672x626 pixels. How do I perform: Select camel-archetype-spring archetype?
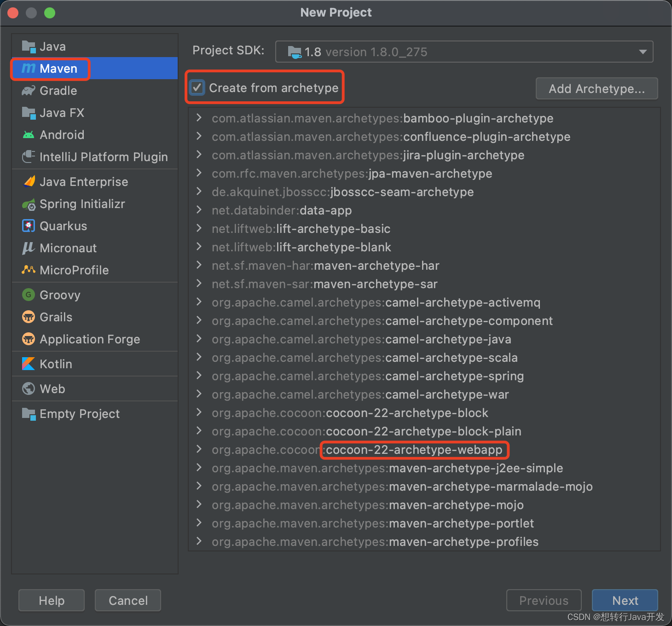pos(424,376)
